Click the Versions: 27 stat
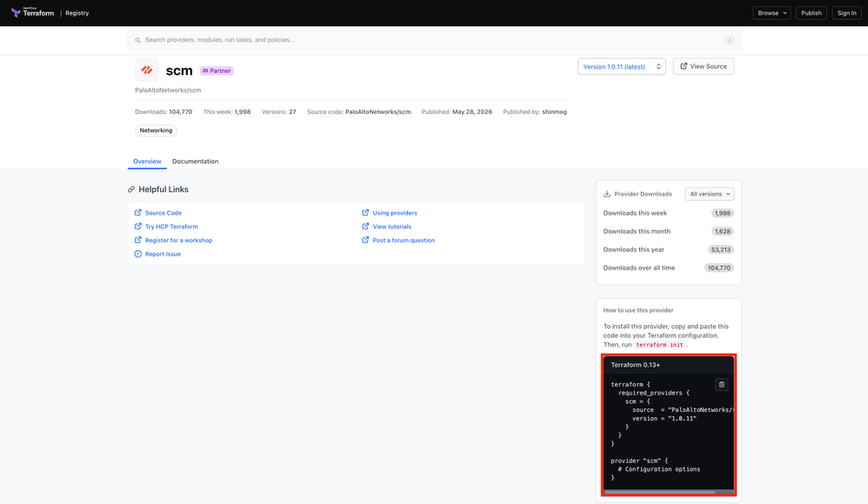Image resolution: width=868 pixels, height=504 pixels. tap(279, 112)
